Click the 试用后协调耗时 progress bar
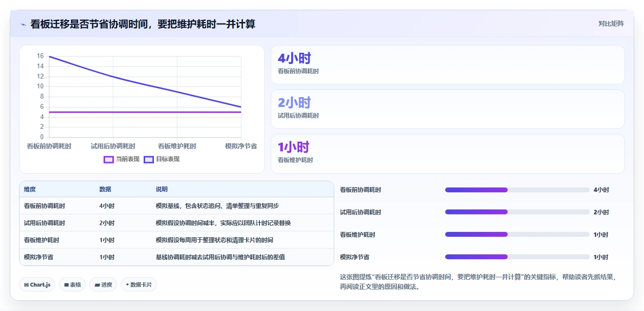Image resolution: width=644 pixels, height=311 pixels. click(x=517, y=212)
